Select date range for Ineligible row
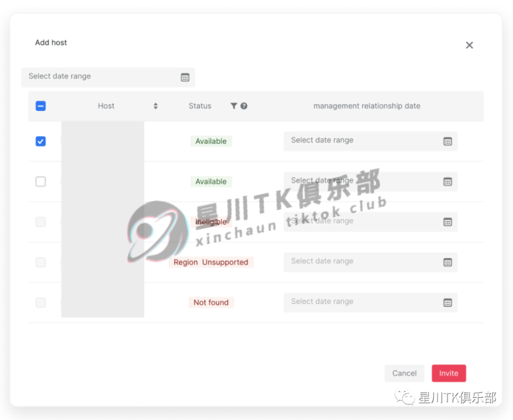 [370, 222]
